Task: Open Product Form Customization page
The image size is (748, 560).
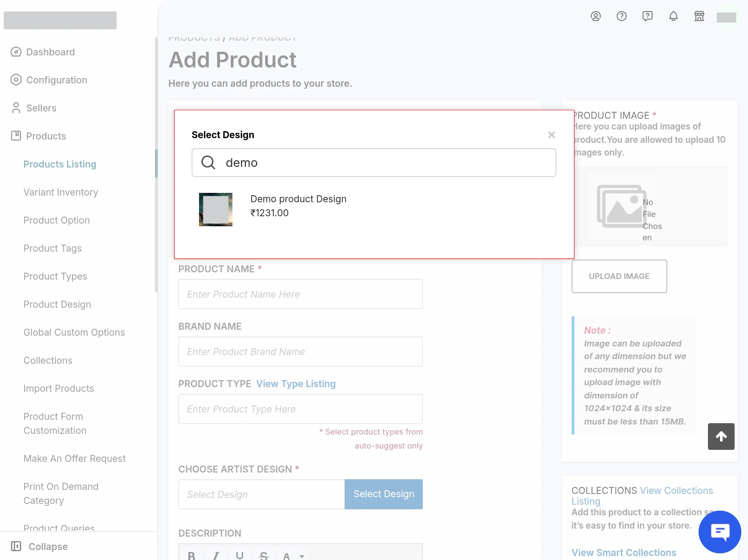Action: (x=55, y=424)
